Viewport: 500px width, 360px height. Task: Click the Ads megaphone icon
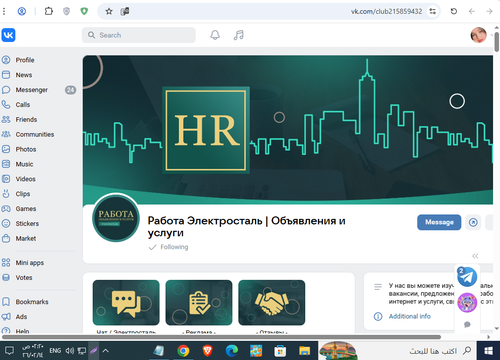6,317
